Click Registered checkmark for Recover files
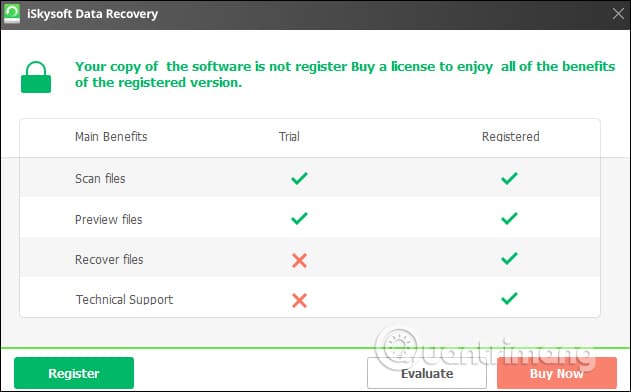 [x=509, y=258]
